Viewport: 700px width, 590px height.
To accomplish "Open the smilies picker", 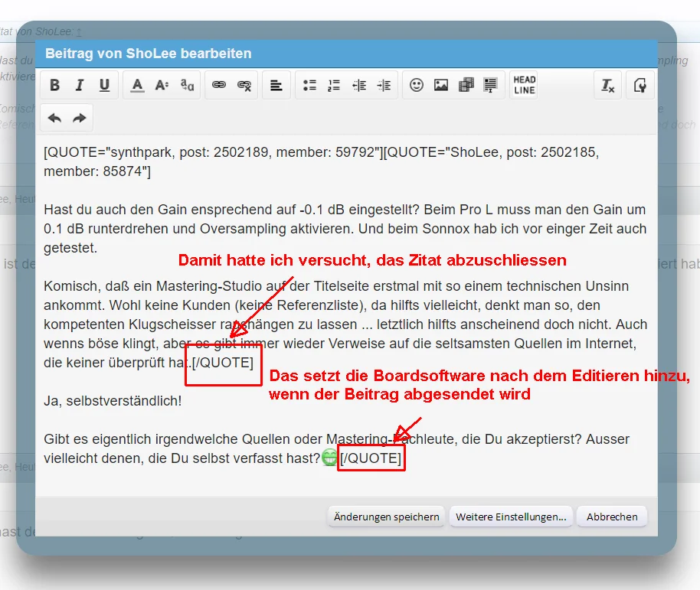I will pos(417,85).
